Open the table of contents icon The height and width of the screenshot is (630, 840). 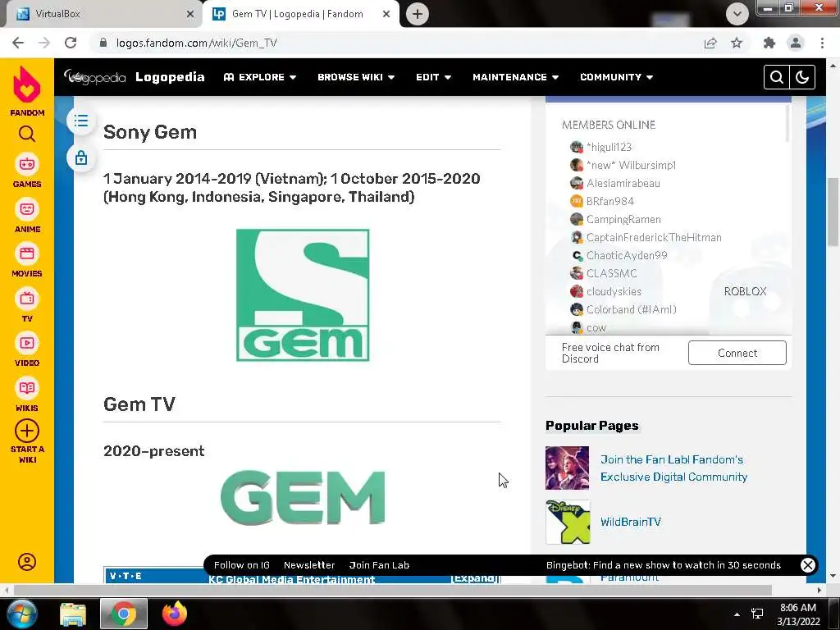(x=81, y=121)
